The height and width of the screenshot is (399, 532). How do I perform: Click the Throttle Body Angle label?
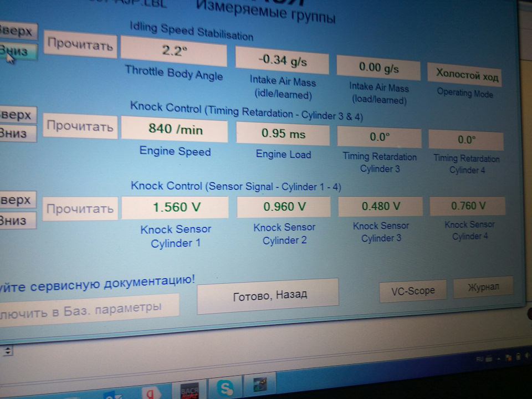tap(174, 73)
